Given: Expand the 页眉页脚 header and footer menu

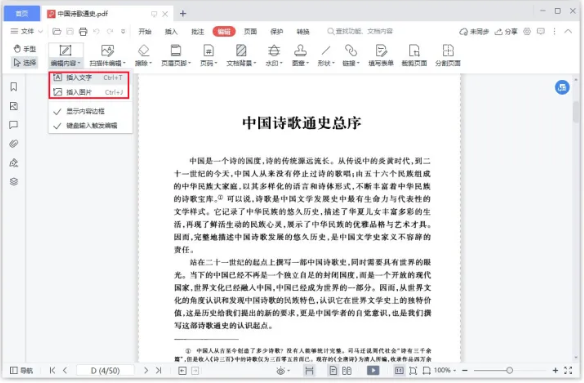Looking at the screenshot, I should click(175, 55).
